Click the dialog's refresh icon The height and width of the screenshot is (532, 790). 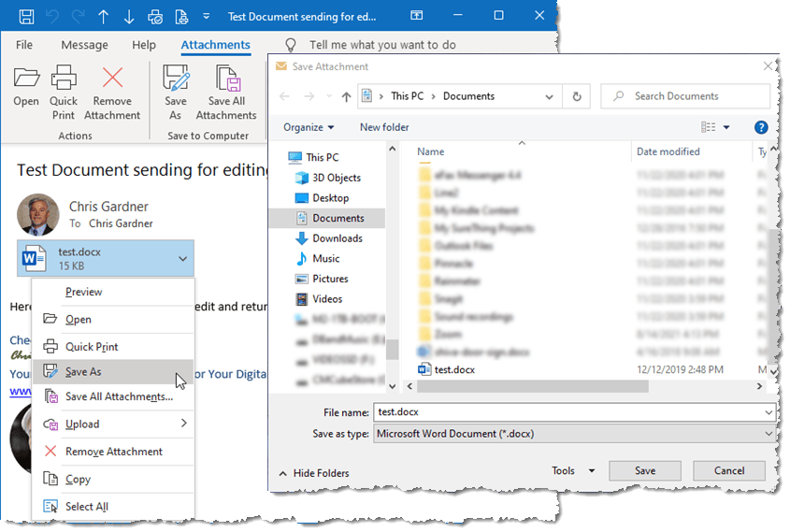(577, 96)
